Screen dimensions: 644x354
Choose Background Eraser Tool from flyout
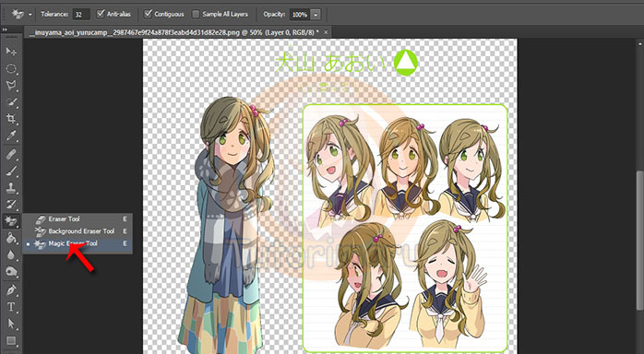click(x=78, y=231)
